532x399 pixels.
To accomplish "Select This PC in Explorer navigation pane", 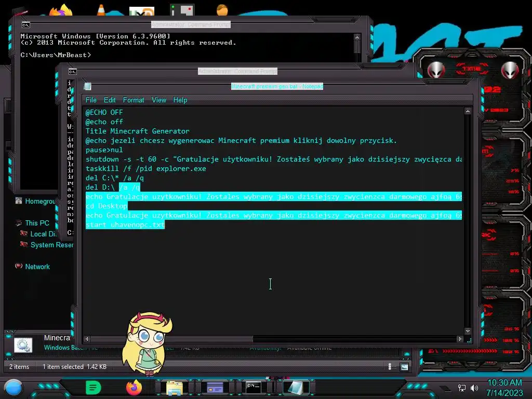I will pos(37,223).
